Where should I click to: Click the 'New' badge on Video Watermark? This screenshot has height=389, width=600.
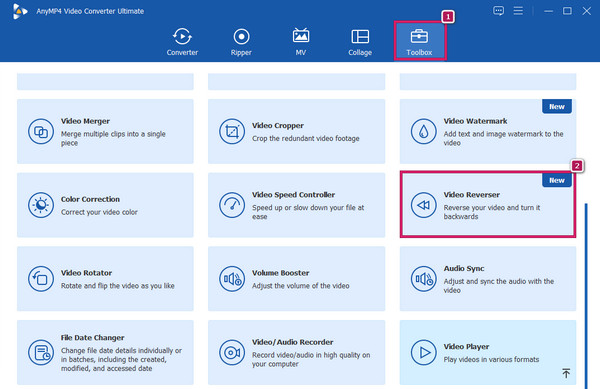click(x=557, y=106)
